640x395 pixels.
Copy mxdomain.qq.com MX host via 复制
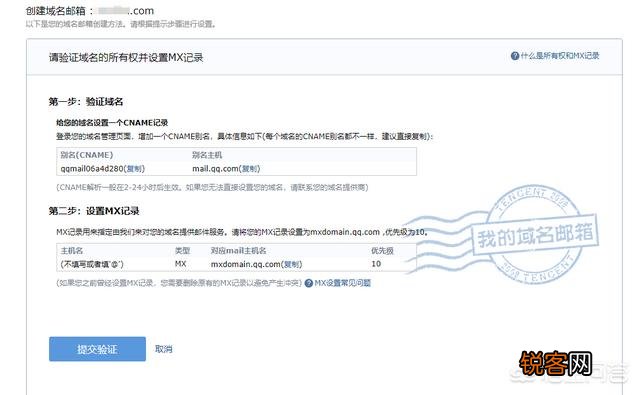291,264
